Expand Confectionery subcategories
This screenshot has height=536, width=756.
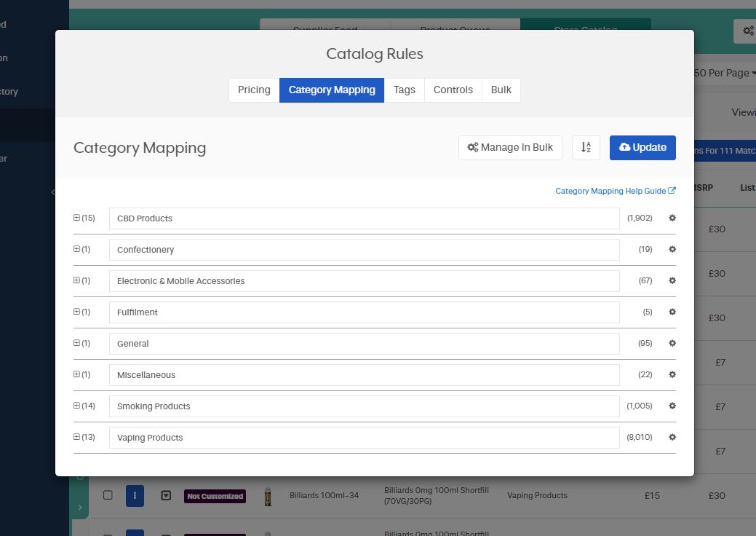[x=76, y=249]
